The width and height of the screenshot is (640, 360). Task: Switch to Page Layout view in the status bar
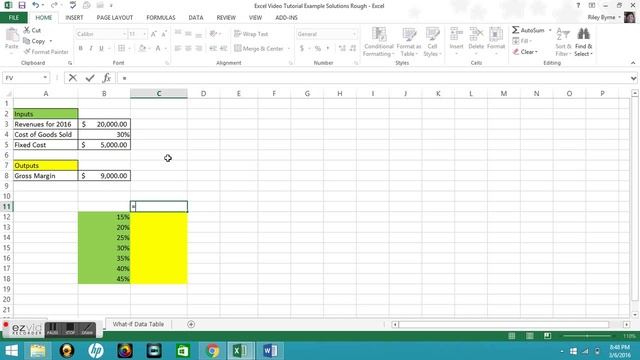click(x=529, y=336)
